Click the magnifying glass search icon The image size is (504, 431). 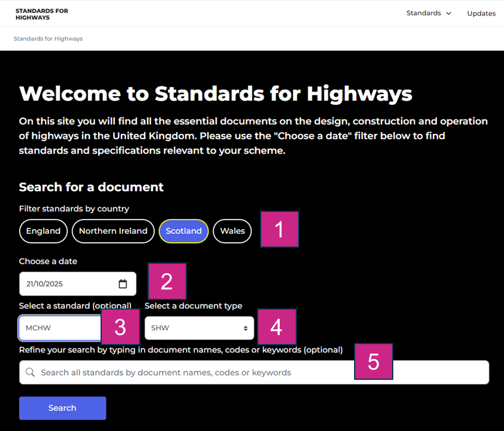[x=30, y=373]
